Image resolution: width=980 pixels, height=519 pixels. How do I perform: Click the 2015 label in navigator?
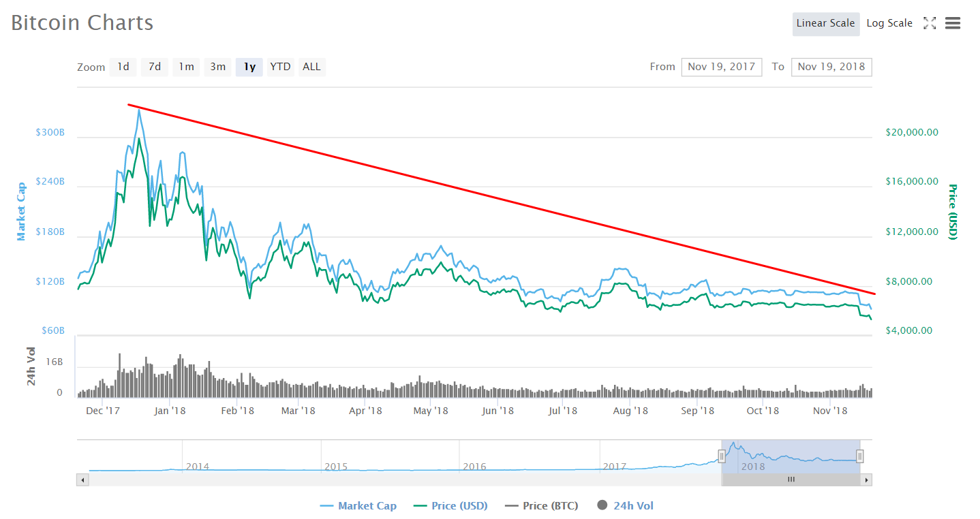[336, 467]
